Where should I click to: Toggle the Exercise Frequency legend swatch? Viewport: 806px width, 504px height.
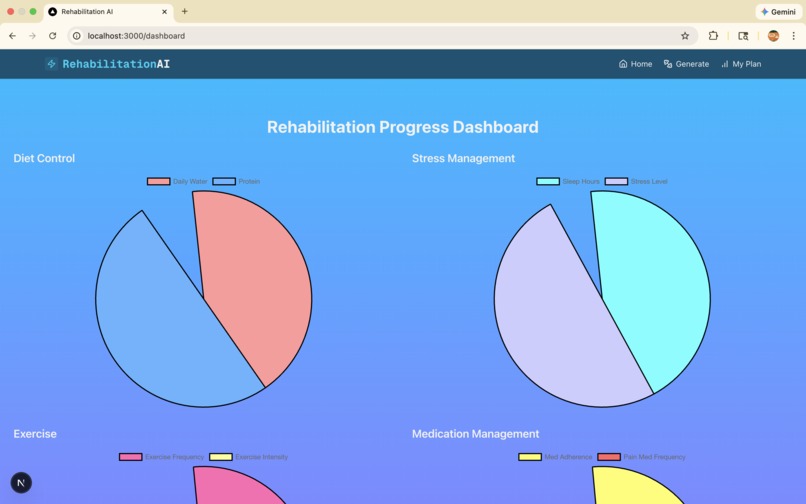(x=131, y=457)
